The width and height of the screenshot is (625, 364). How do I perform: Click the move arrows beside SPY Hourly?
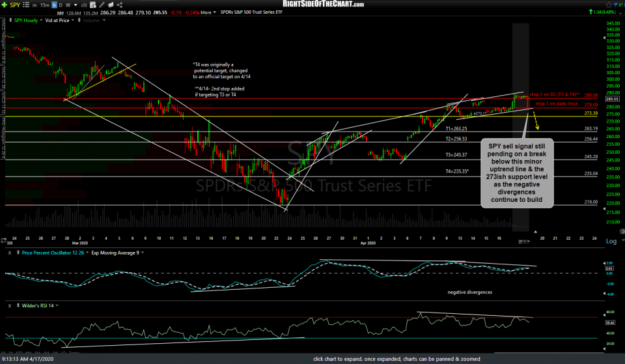10,20
